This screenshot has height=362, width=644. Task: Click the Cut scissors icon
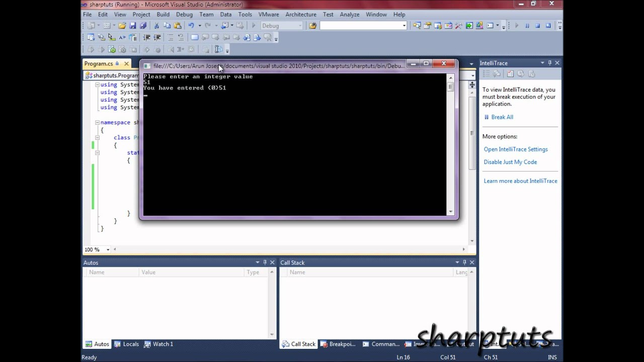click(156, 26)
